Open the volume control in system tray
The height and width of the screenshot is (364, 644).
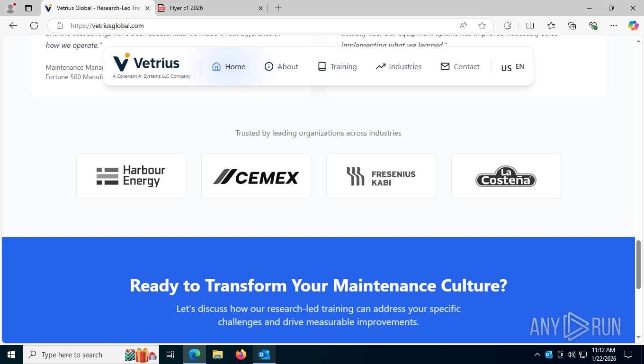(x=572, y=355)
